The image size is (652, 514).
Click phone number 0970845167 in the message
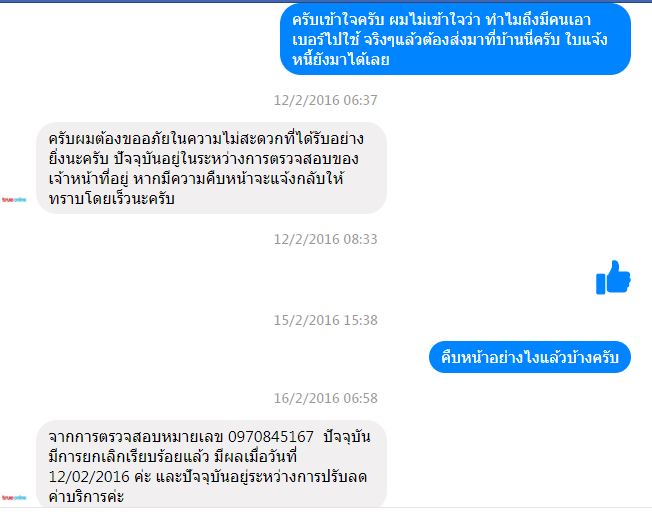pos(271,437)
